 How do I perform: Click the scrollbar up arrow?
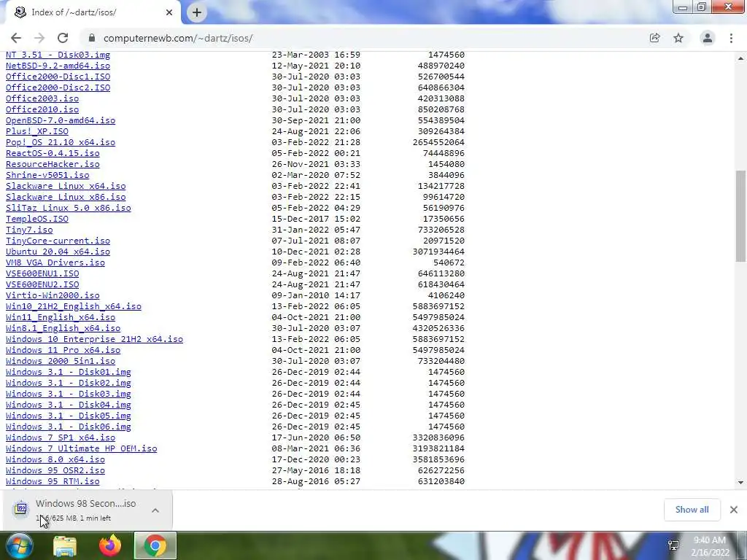[740, 58]
